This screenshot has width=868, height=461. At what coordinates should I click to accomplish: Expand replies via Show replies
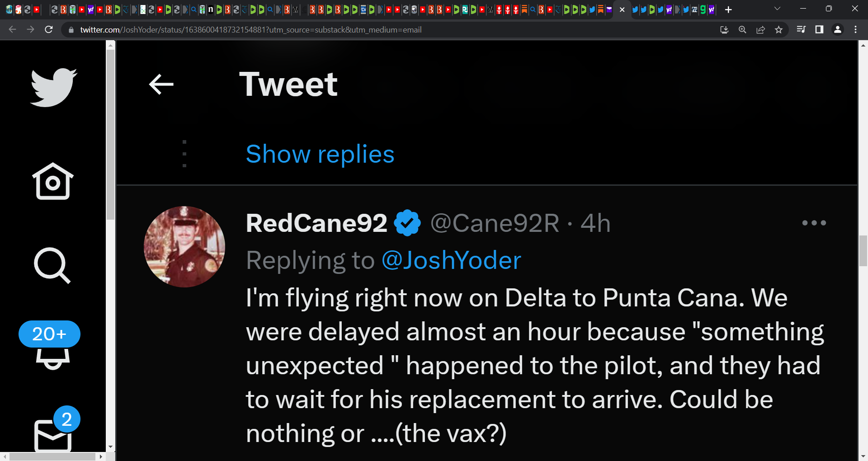pos(320,154)
